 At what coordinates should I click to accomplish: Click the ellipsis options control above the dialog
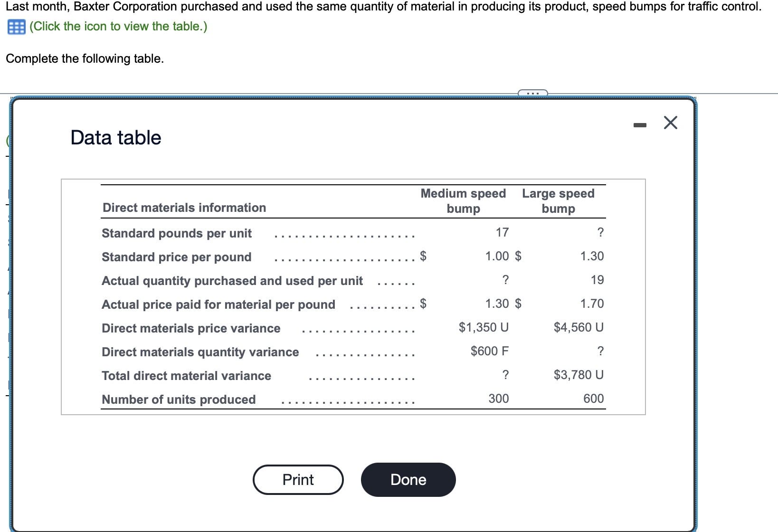[x=533, y=94]
